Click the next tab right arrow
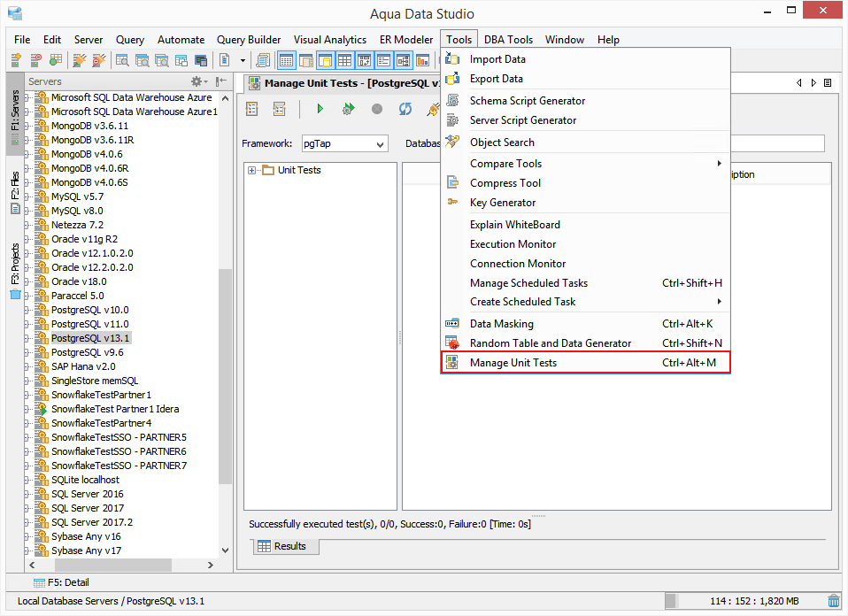 click(813, 82)
